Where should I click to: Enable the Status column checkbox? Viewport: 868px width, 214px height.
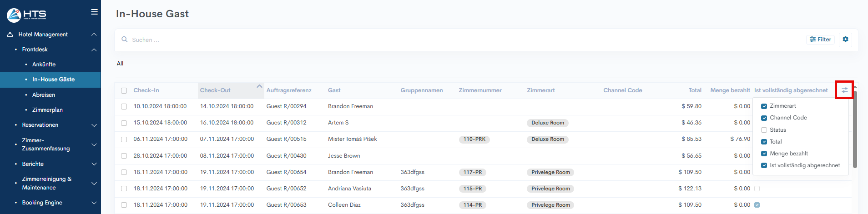[x=764, y=130]
